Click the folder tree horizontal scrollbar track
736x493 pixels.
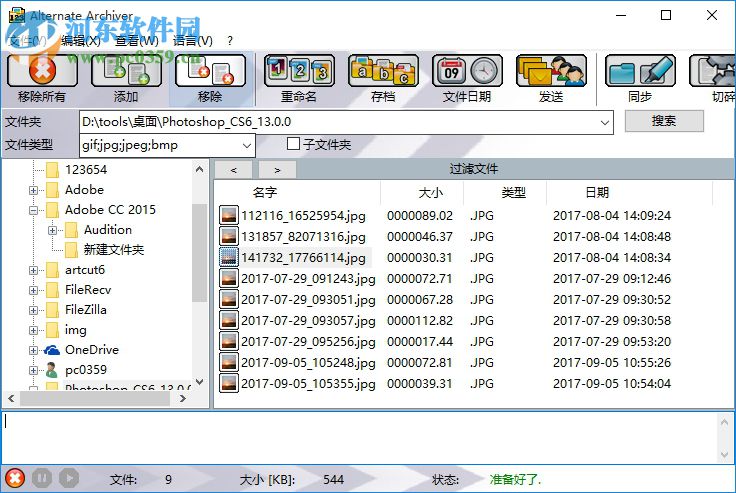95,399
